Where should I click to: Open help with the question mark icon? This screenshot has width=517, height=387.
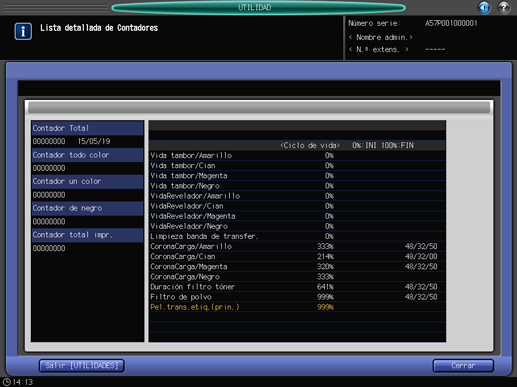pyautogui.click(x=504, y=7)
